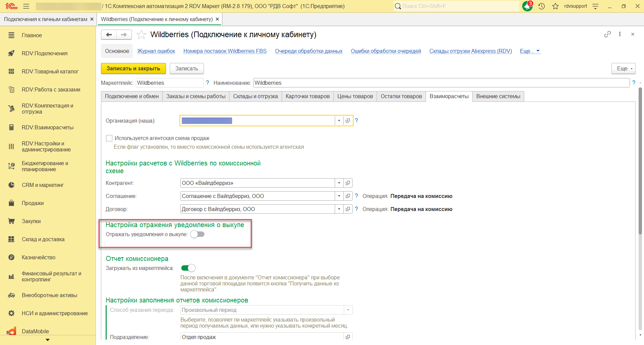Open Журнал ошибок link

click(156, 51)
